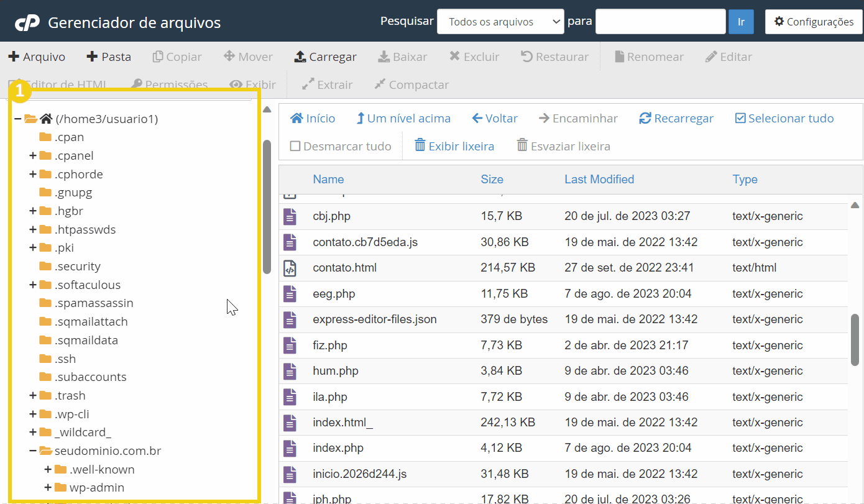Select the .subaccounts folder
The width and height of the screenshot is (864, 504).
pos(83,377)
